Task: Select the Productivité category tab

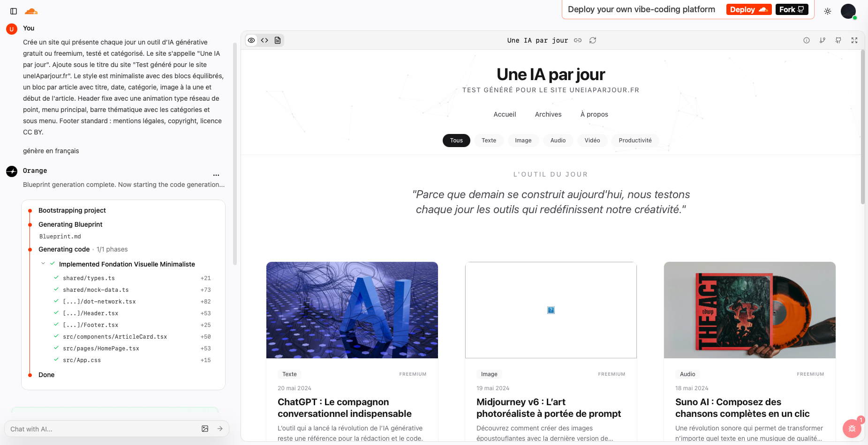Action: 635,141
